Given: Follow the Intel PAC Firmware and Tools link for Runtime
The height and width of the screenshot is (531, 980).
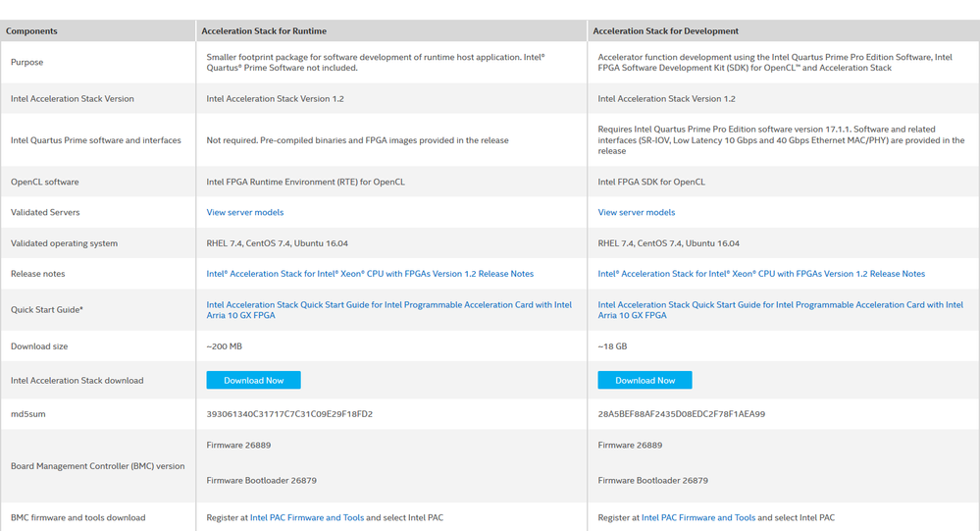Looking at the screenshot, I should 307,517.
